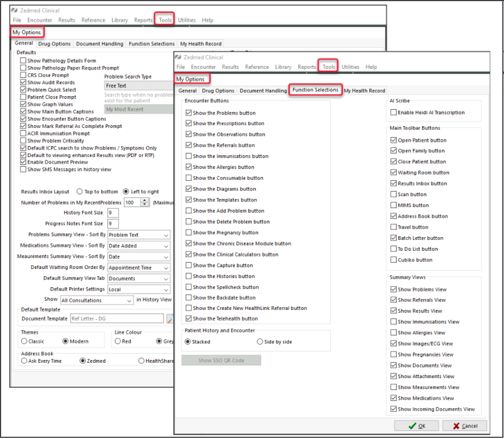The height and width of the screenshot is (439, 504).
Task: Toggle Show the Immunisations button checkbox
Action: (x=189, y=156)
